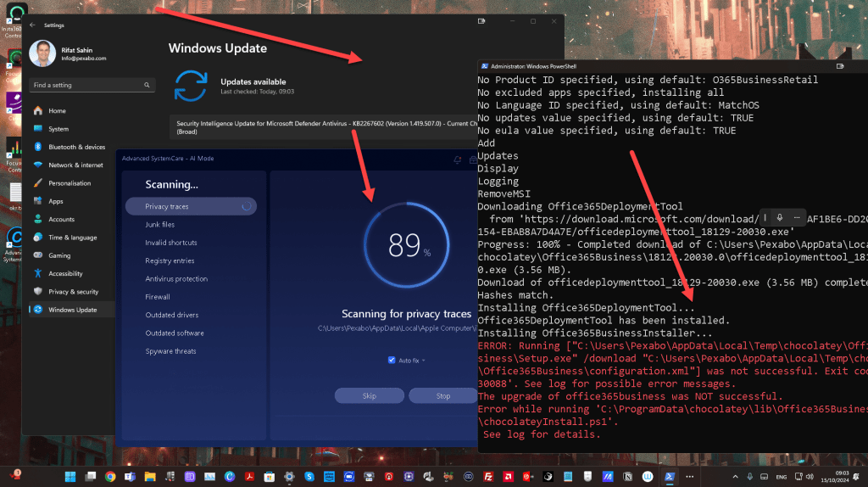Viewport: 868px width, 487px height.
Task: Switch to the Settings gear on the taskbar
Action: pyautogui.click(x=290, y=477)
